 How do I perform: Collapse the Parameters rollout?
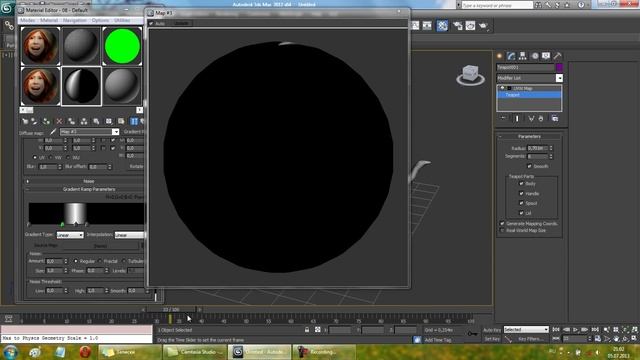coord(529,136)
